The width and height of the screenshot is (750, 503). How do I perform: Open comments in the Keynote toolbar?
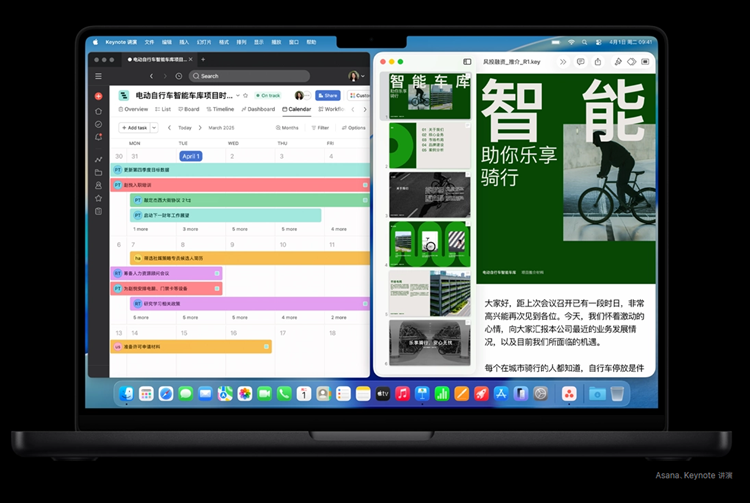pyautogui.click(x=580, y=62)
